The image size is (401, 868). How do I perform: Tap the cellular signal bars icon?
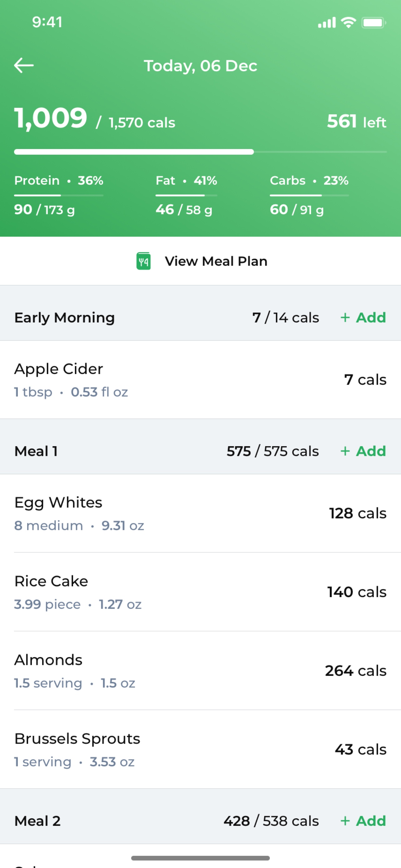click(x=327, y=22)
